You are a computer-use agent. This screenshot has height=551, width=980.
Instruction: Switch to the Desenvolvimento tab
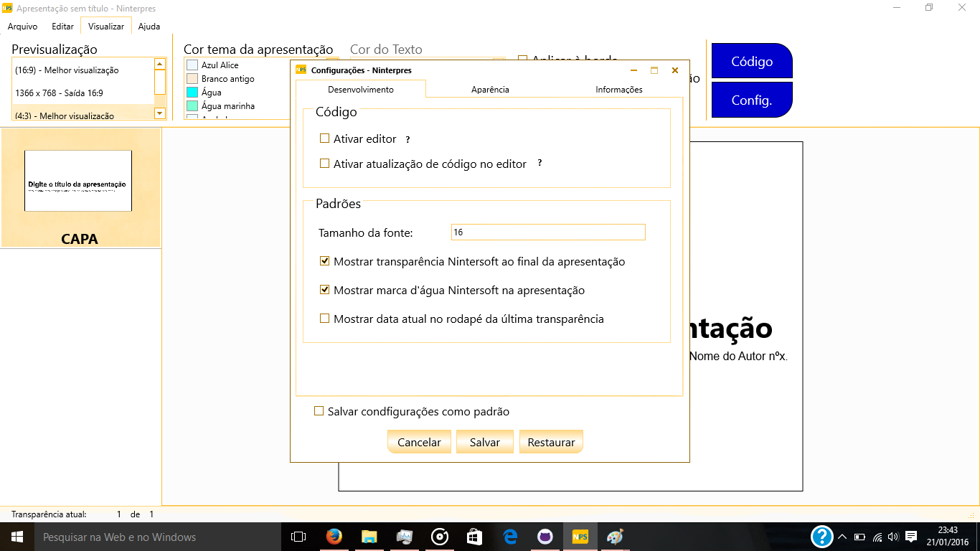(361, 90)
